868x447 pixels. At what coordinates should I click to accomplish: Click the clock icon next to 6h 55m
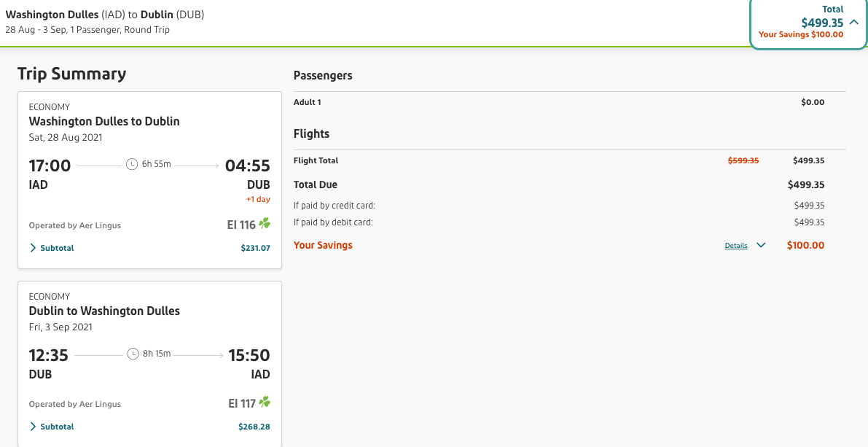132,164
